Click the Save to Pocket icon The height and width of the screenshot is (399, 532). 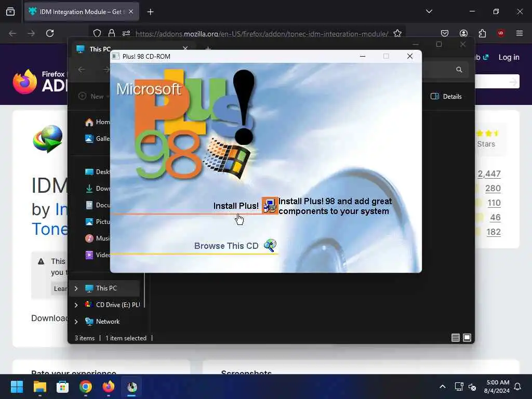coord(445,33)
